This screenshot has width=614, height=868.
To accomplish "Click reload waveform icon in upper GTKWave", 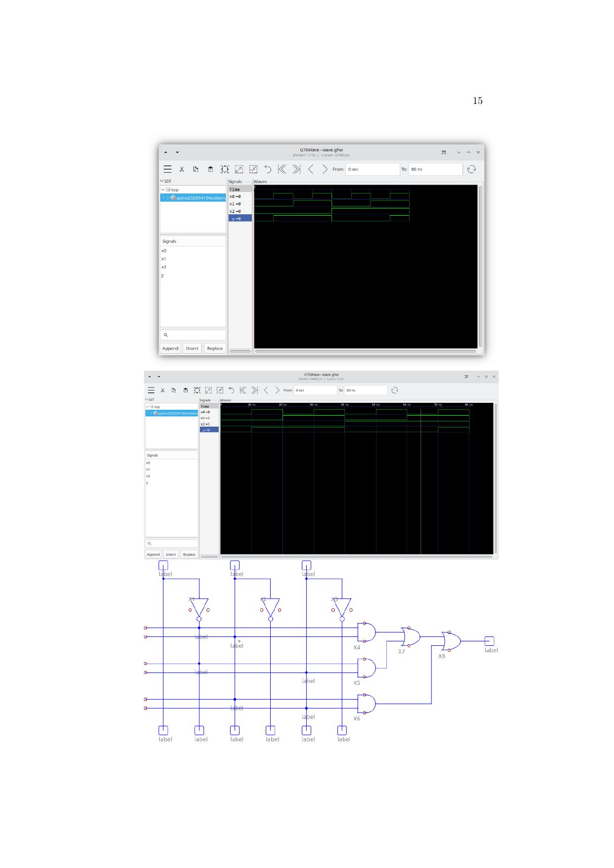I will pos(472,169).
